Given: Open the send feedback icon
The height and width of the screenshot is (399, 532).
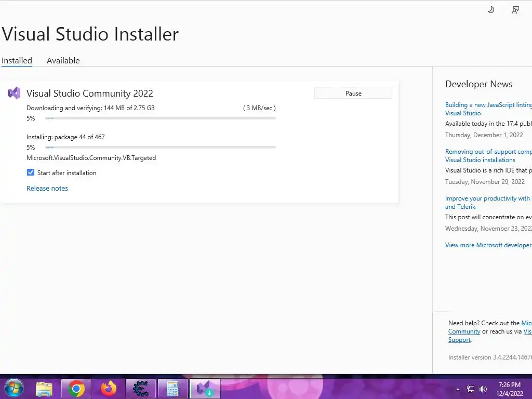Looking at the screenshot, I should click(515, 10).
